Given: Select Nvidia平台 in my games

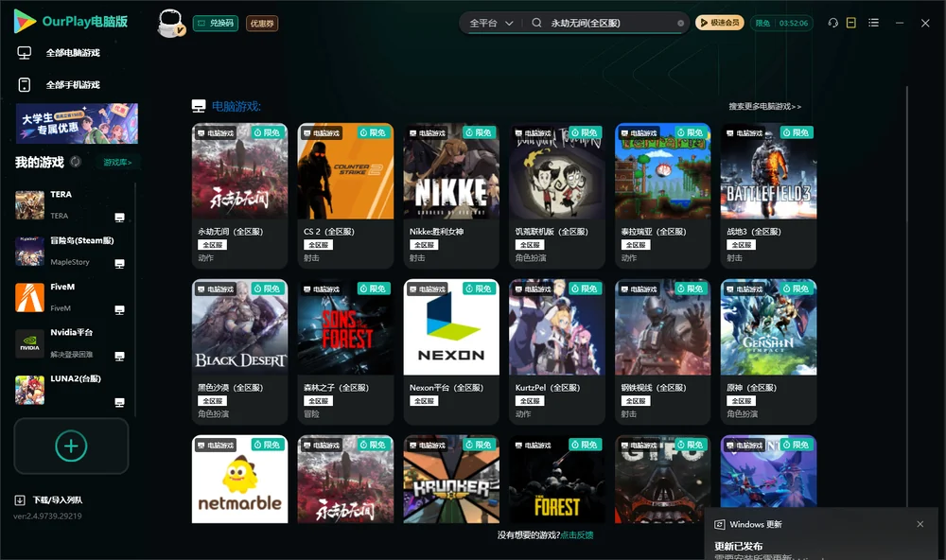Looking at the screenshot, I should click(69, 343).
